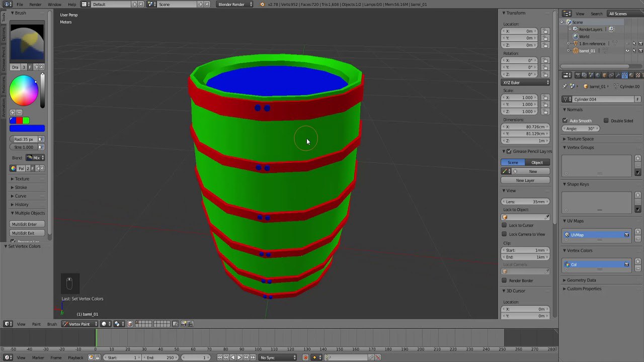644x362 pixels.
Task: Add new palette color with plus icon
Action: coord(13,112)
